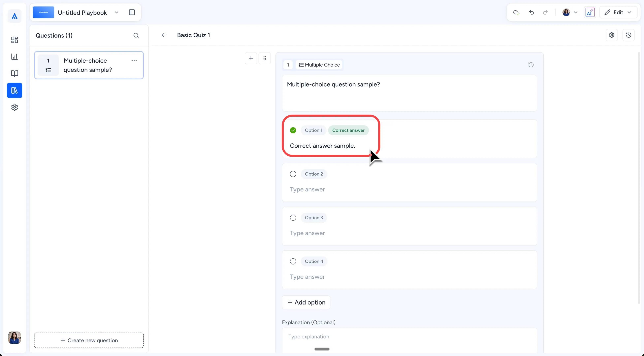Open the Edit mode dropdown
The width and height of the screenshot is (644, 356).
[618, 12]
